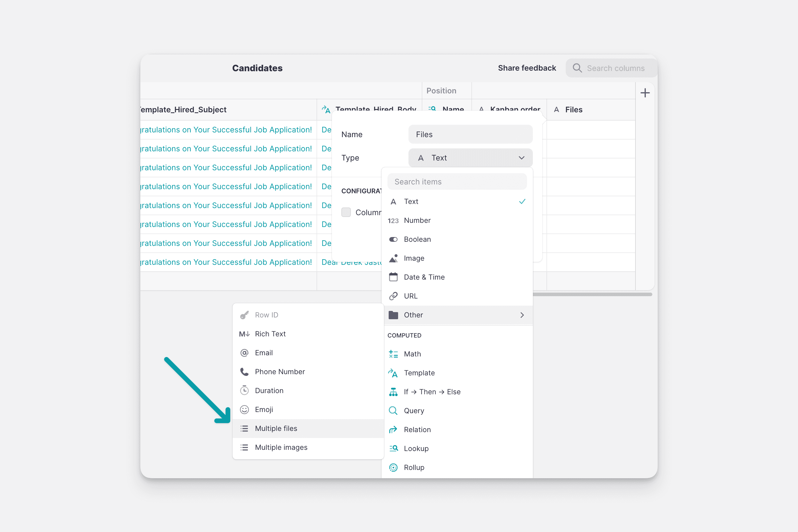Select Rich Text from the Other submenu
The width and height of the screenshot is (798, 532).
(308, 334)
